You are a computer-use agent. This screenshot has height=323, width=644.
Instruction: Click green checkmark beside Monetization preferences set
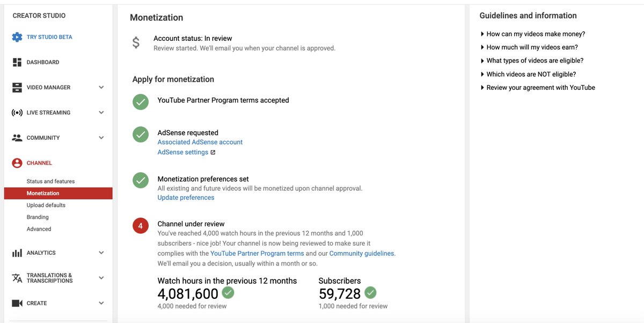(x=141, y=181)
